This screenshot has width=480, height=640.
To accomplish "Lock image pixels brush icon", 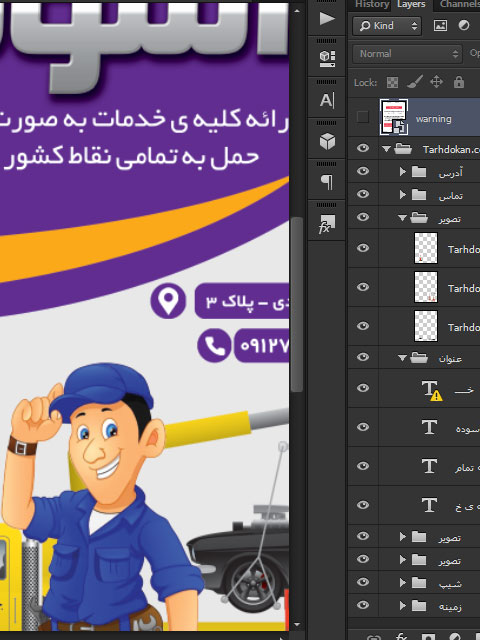I will [x=415, y=82].
